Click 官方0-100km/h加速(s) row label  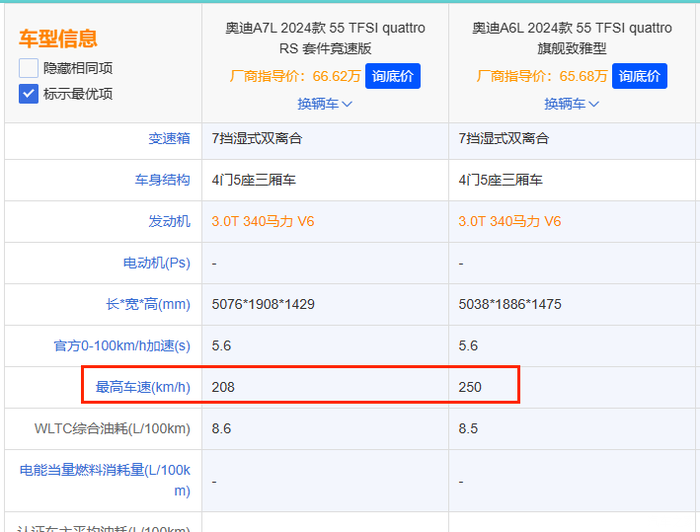121,346
